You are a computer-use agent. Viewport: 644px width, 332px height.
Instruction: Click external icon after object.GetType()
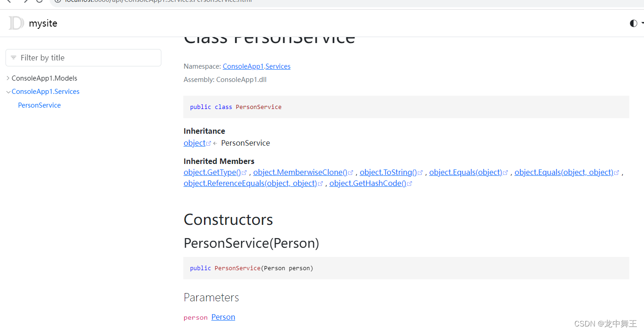[244, 173]
